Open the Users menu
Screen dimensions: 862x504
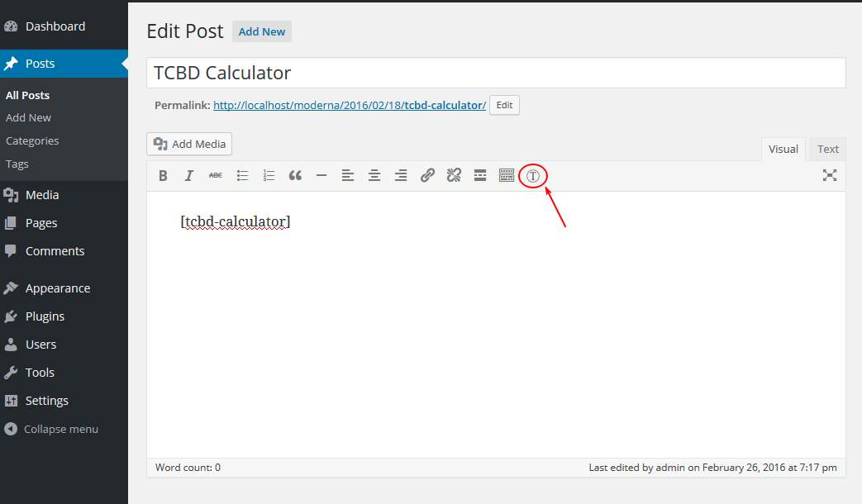[x=64, y=345]
